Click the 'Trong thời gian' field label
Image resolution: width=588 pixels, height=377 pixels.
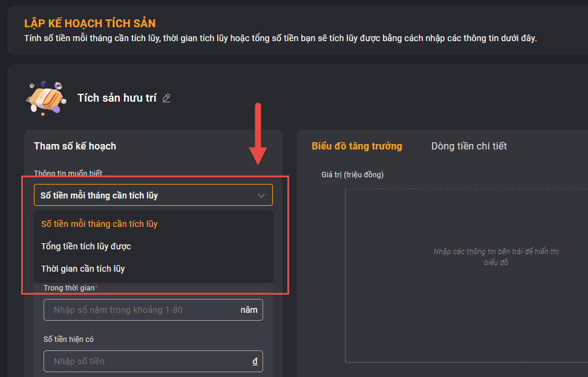pos(71,287)
